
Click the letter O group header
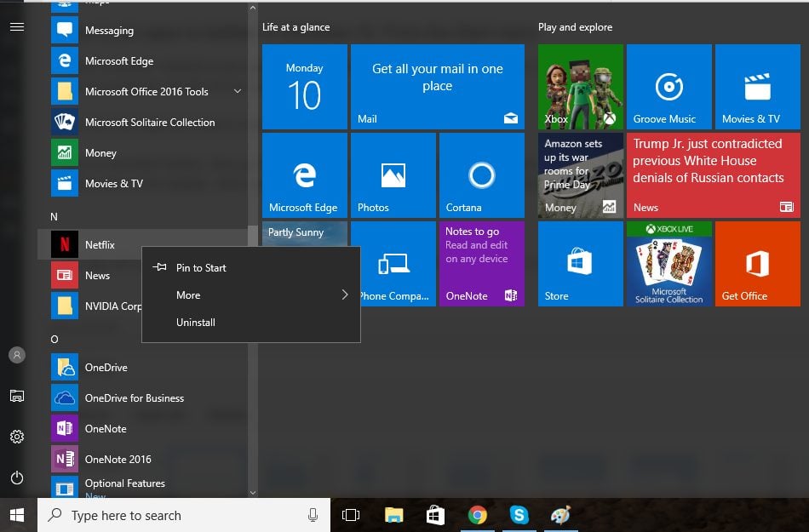pyautogui.click(x=55, y=339)
